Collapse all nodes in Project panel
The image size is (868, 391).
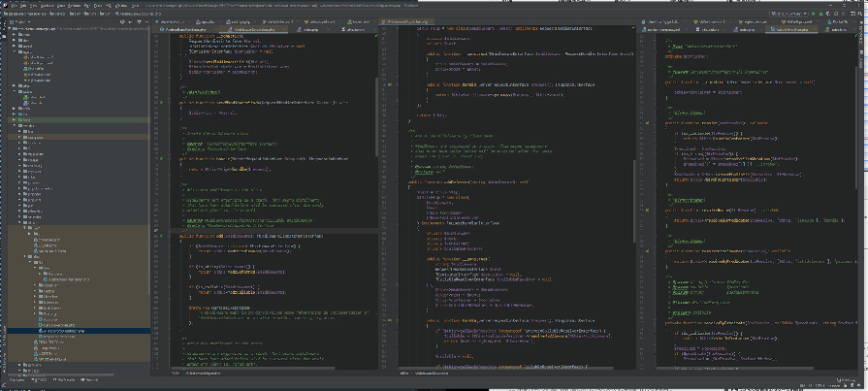(x=130, y=21)
